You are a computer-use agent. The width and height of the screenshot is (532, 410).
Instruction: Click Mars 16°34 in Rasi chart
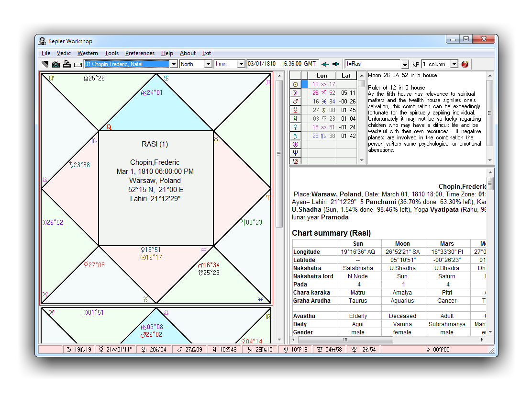pos(209,265)
